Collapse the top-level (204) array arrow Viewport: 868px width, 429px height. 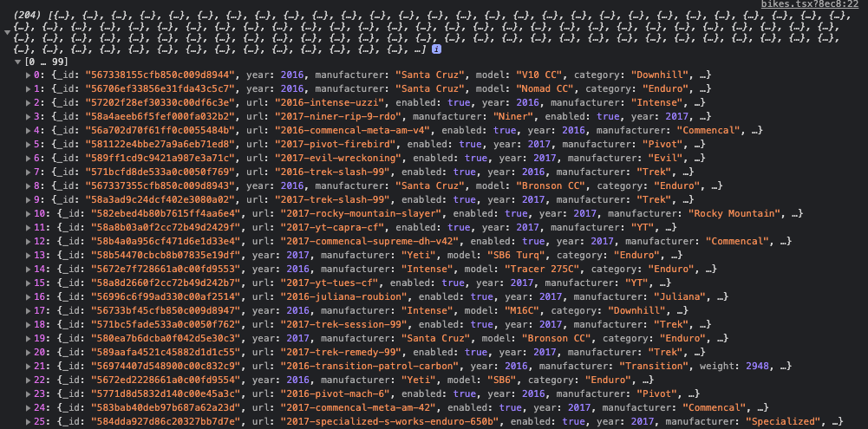click(7, 33)
